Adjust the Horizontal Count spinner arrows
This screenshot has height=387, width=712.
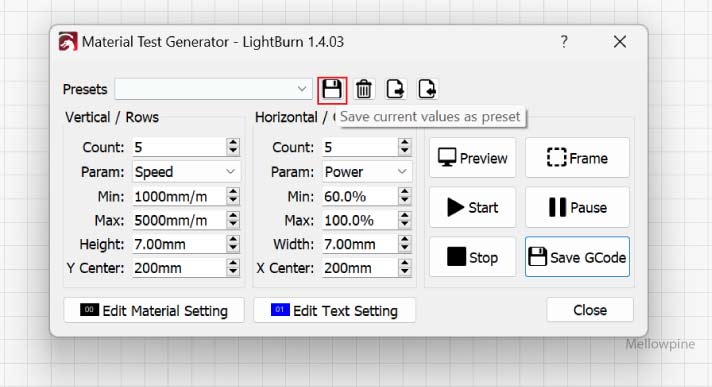coord(405,147)
